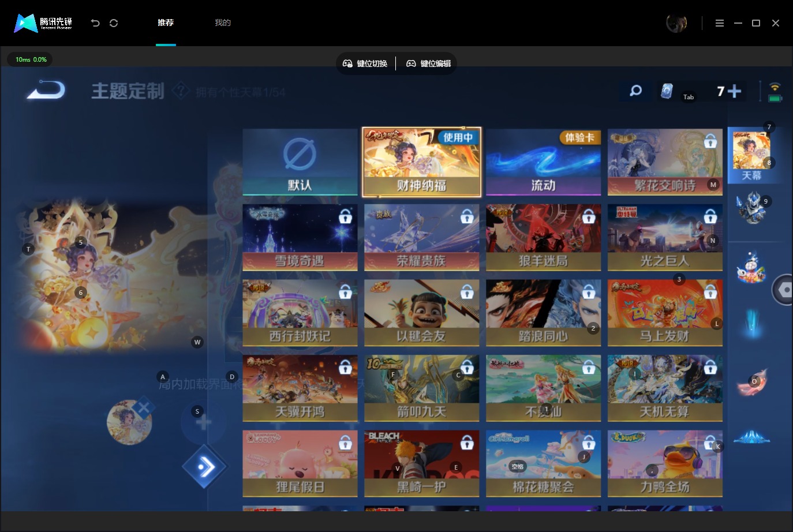Select the 流动 theme card
793x532 pixels.
[x=543, y=162]
